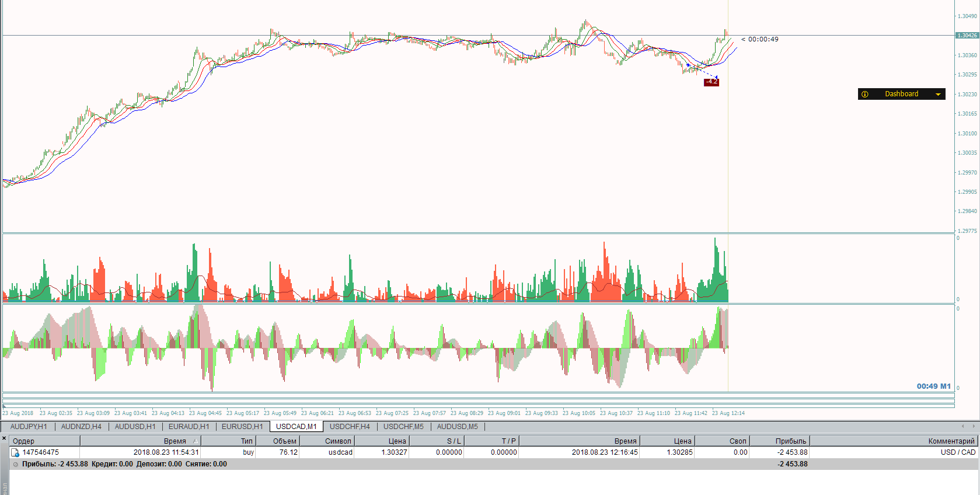The width and height of the screenshot is (980, 495).
Task: Open the Dashboard dropdown panel
Action: (x=901, y=94)
